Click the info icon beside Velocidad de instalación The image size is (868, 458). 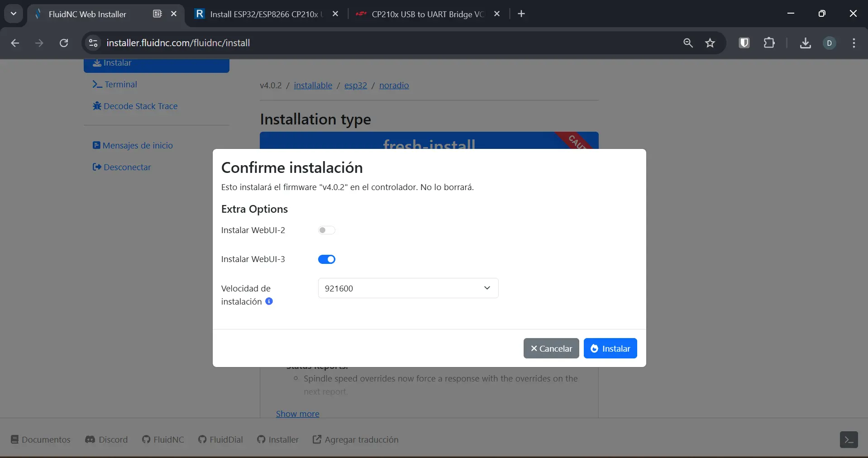[x=270, y=301]
